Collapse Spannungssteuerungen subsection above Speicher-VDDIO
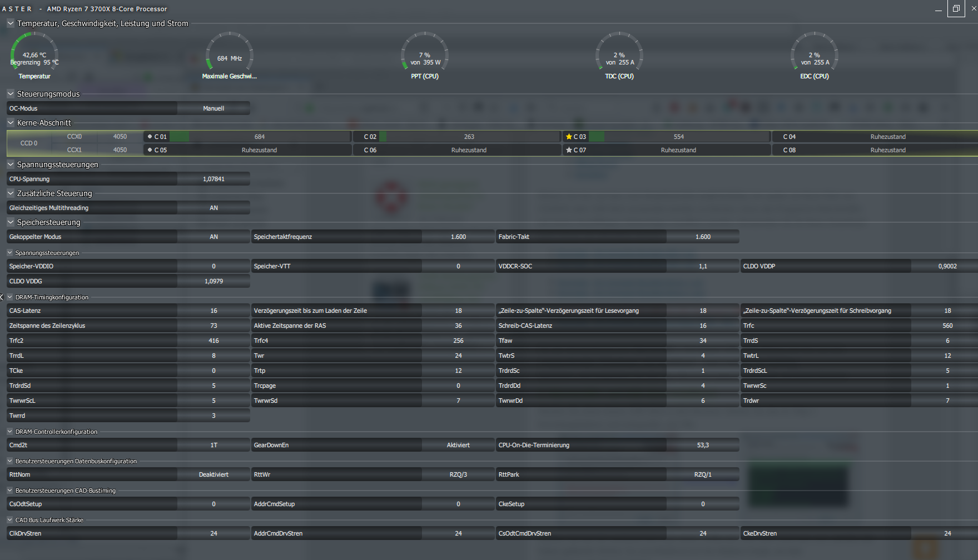Screen dimensions: 978x560 click(10, 253)
